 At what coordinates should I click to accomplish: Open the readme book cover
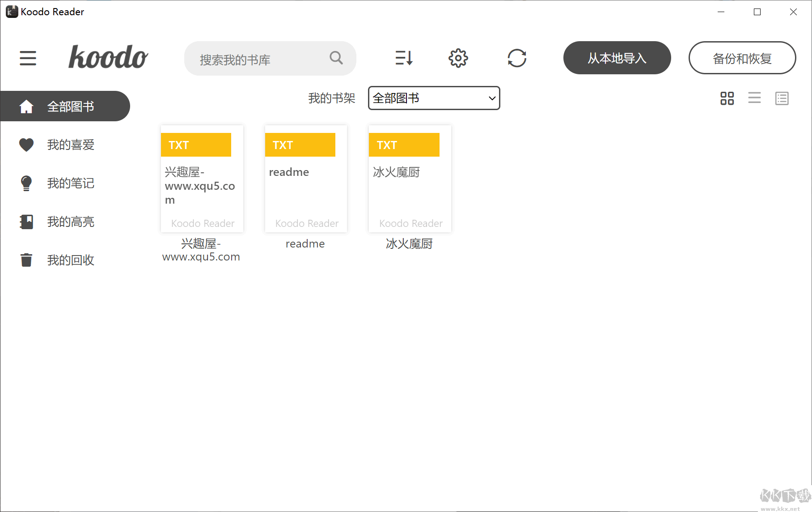tap(305, 178)
